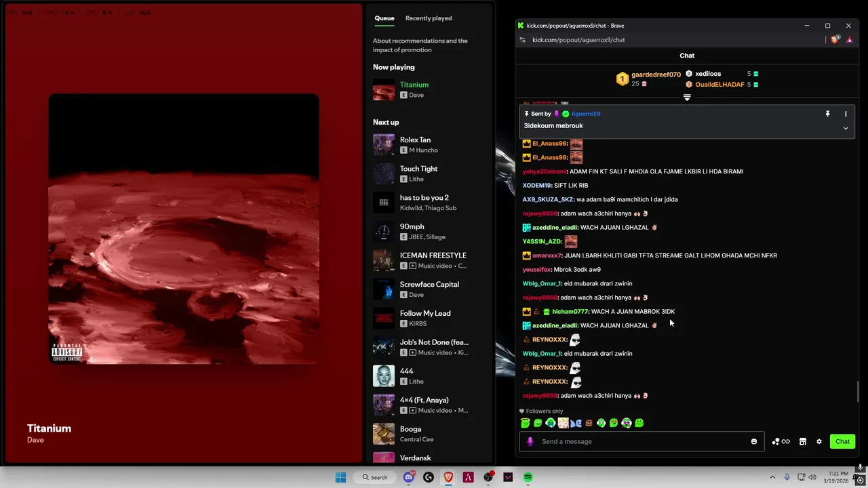
Task: Click Brave Shields lion icon in address bar
Action: coord(835,39)
